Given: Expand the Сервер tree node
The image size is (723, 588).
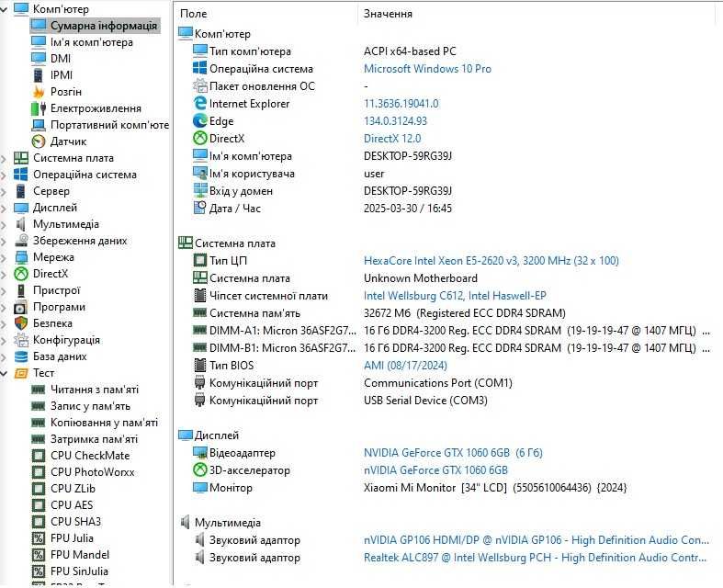Looking at the screenshot, I should click(4, 191).
